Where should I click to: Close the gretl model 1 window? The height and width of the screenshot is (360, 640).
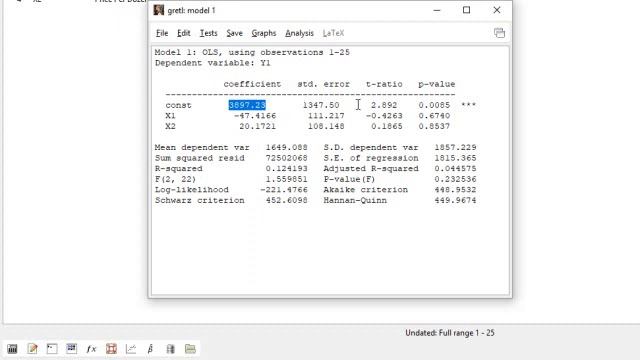497,10
